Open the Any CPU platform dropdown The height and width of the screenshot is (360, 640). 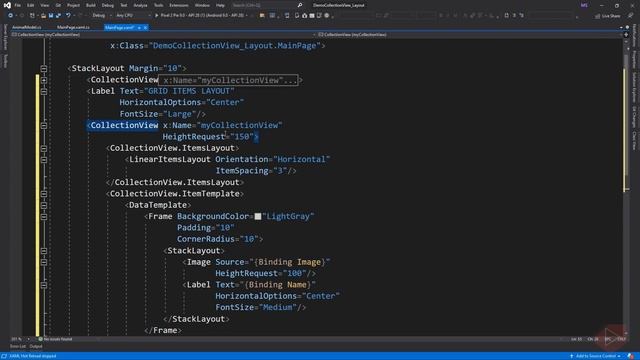tap(133, 16)
